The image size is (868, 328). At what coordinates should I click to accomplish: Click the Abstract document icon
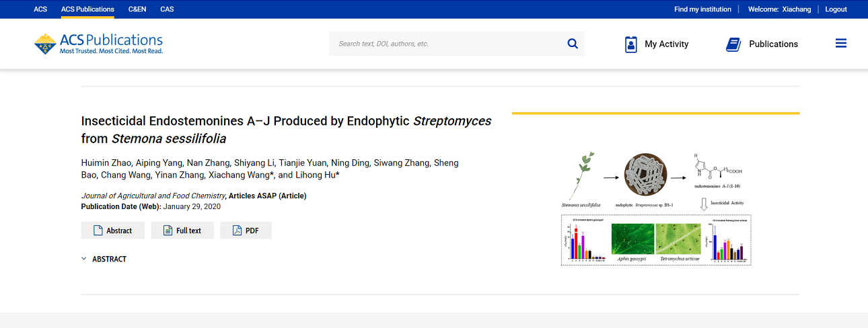point(98,231)
